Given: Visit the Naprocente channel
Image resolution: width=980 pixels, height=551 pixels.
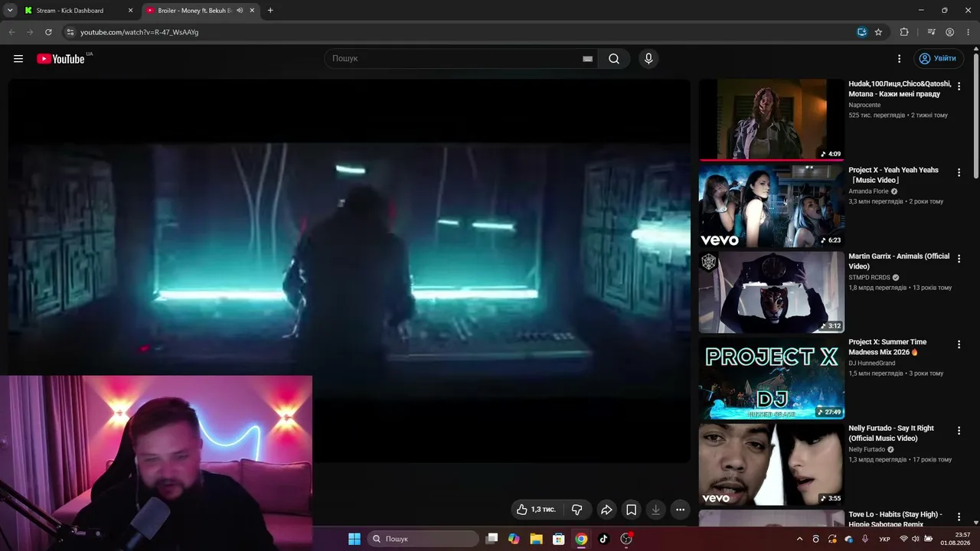Looking at the screenshot, I should pos(864,105).
